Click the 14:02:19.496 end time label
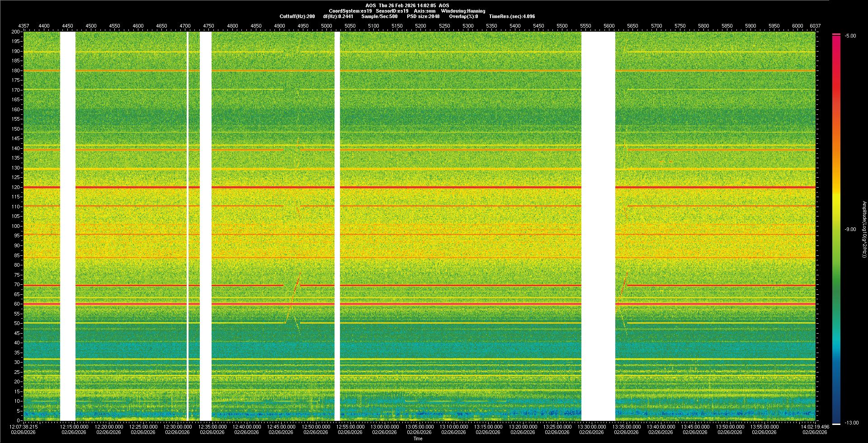 [x=815, y=426]
